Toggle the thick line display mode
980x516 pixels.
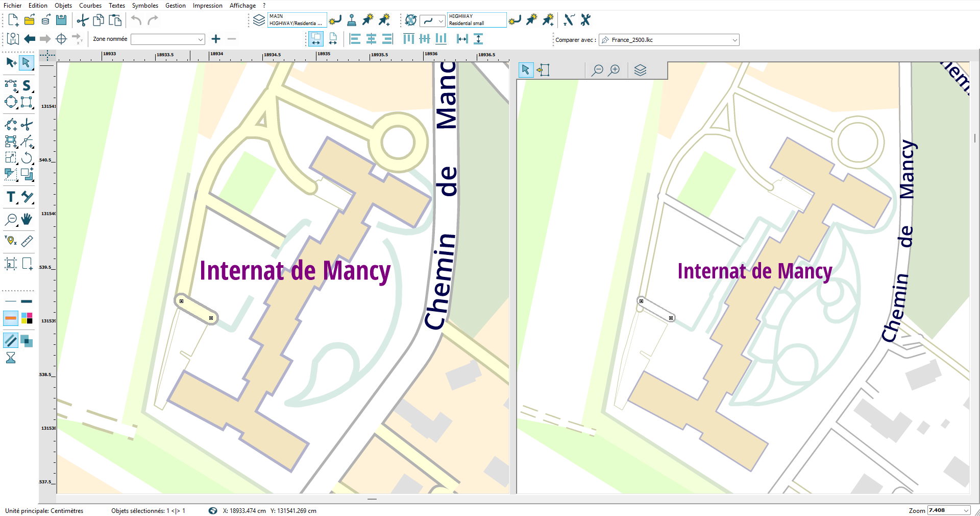(x=27, y=301)
